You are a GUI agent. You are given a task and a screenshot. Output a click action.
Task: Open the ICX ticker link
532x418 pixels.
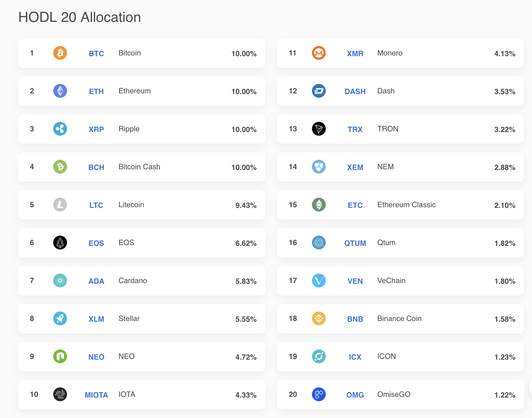coord(355,357)
